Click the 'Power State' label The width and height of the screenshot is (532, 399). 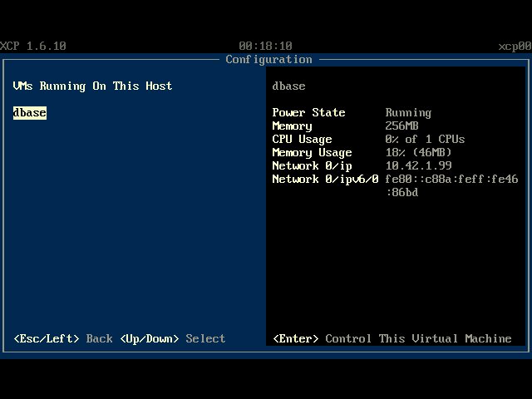pyautogui.click(x=308, y=112)
